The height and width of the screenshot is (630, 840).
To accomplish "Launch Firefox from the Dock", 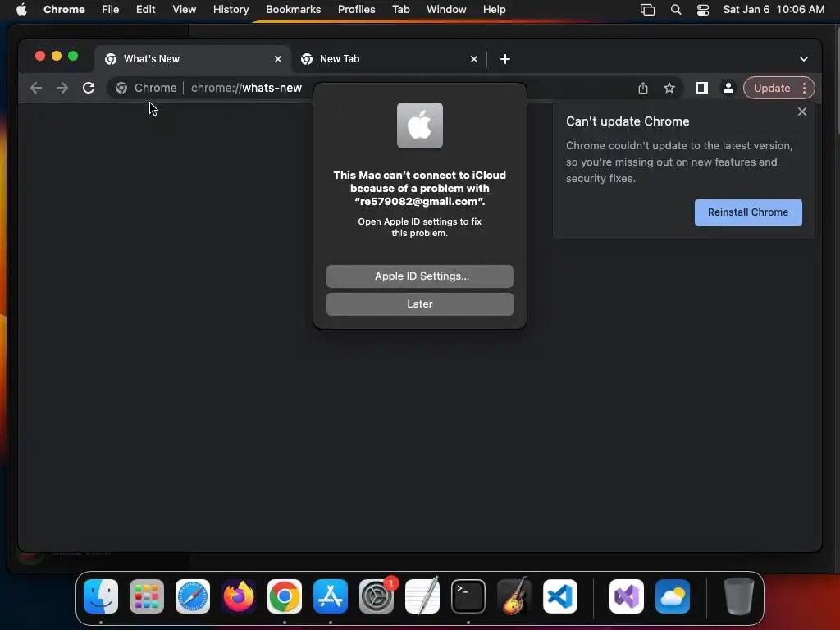I will (239, 596).
